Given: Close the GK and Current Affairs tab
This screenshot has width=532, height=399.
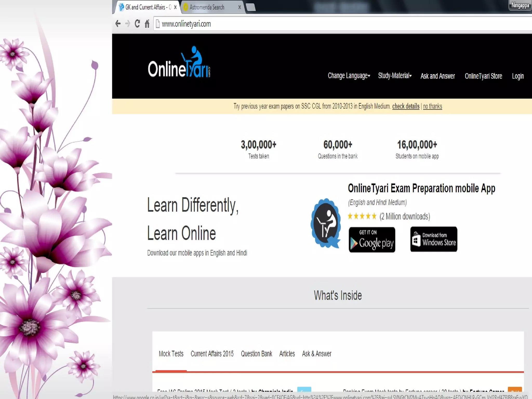Looking at the screenshot, I should coord(175,7).
